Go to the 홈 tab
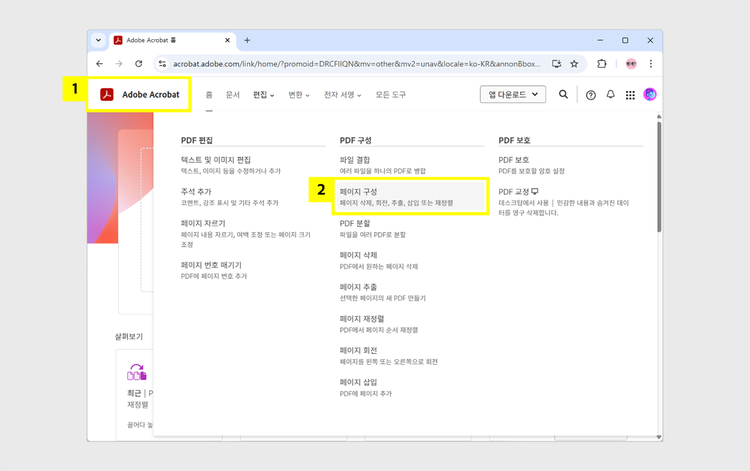This screenshot has width=750, height=471. (x=209, y=95)
